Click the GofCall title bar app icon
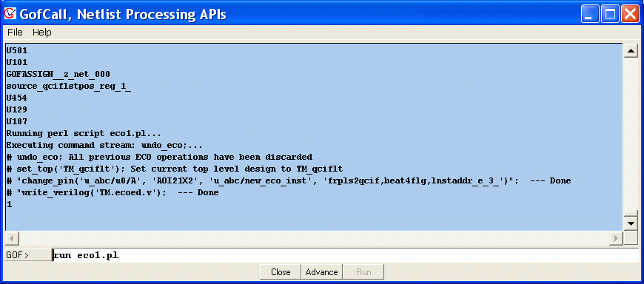Viewport: 644px width, 284px height. point(10,14)
